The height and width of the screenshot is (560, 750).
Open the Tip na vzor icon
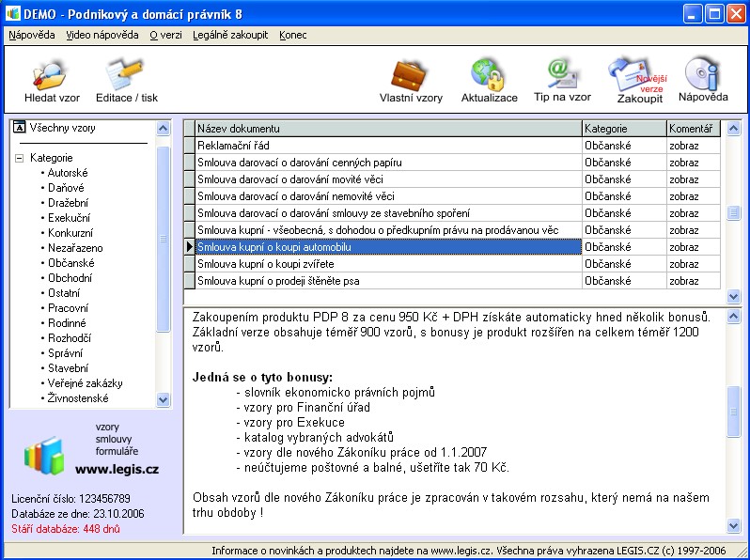(x=562, y=74)
